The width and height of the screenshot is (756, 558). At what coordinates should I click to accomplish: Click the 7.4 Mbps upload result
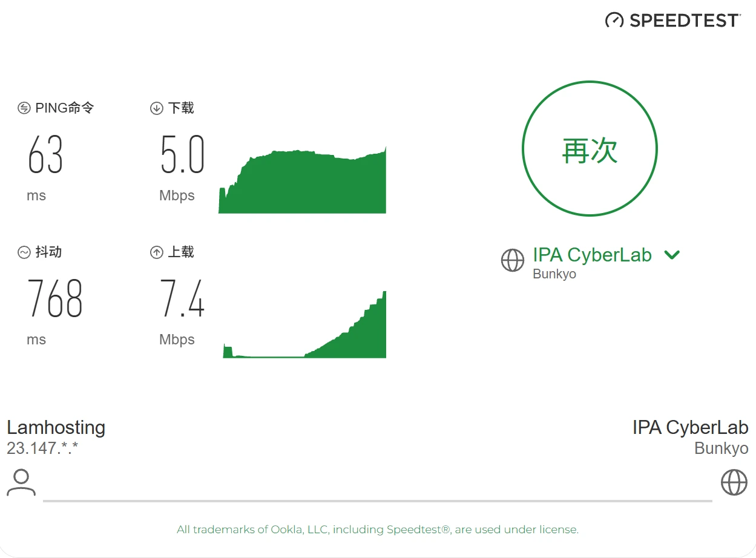coord(182,299)
